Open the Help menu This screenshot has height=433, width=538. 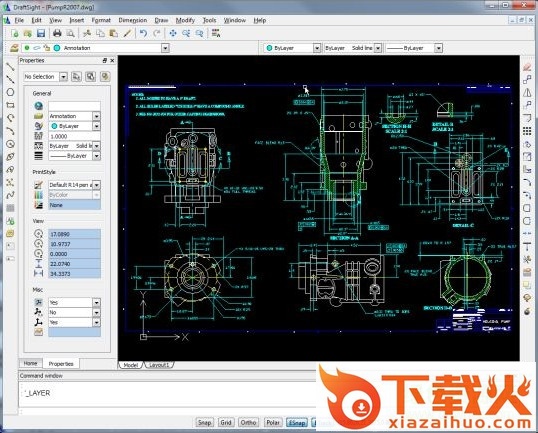260,20
